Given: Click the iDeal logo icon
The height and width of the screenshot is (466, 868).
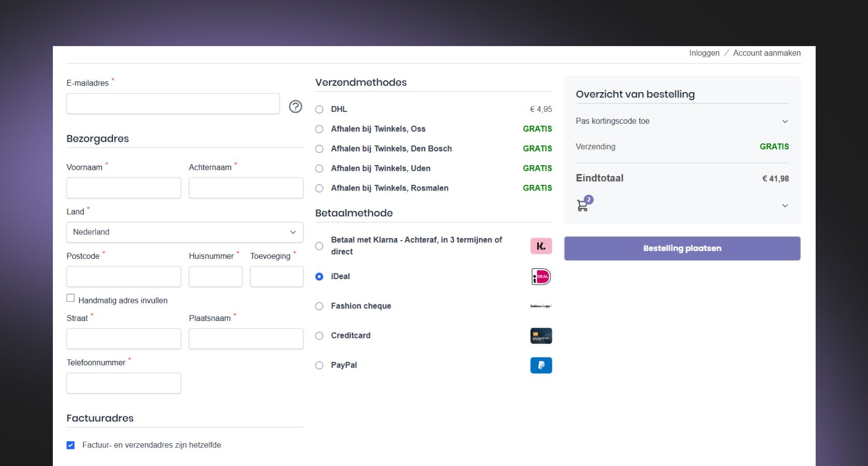Looking at the screenshot, I should tap(541, 276).
